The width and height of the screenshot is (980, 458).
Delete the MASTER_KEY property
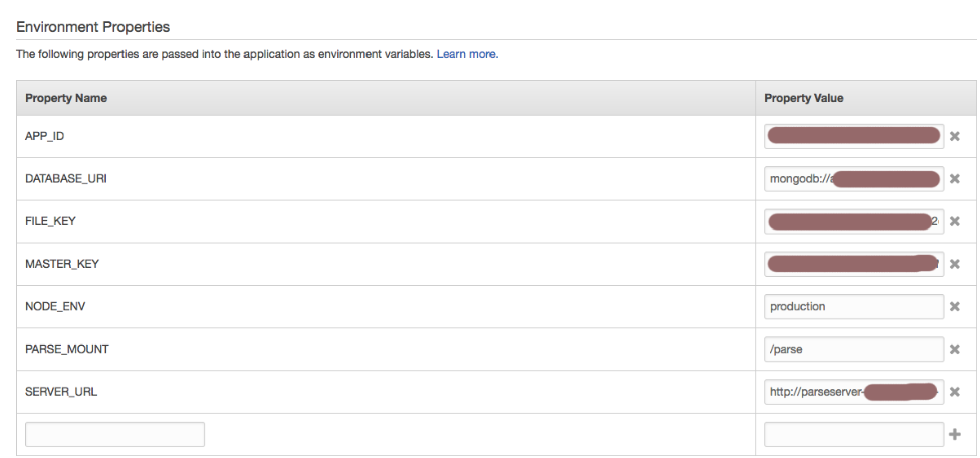pyautogui.click(x=954, y=264)
